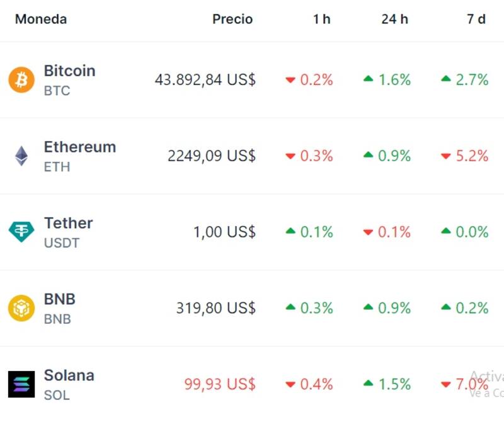Click the orange Bitcoin logo icon
Viewport: 504px width, 422px height.
tap(21, 80)
